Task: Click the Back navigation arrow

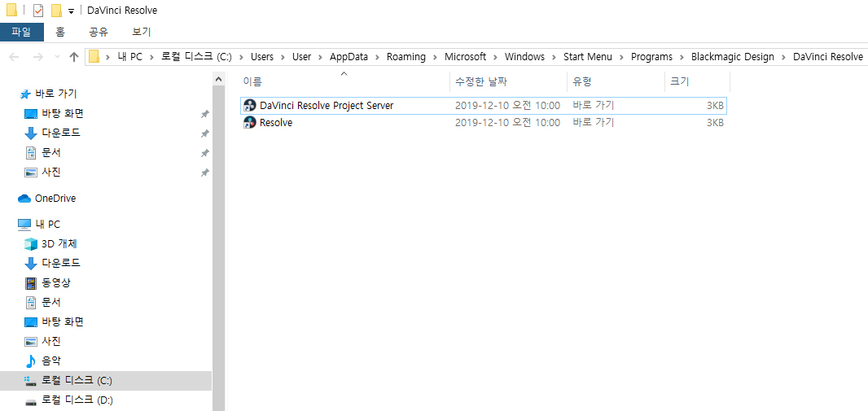Action: (15, 56)
